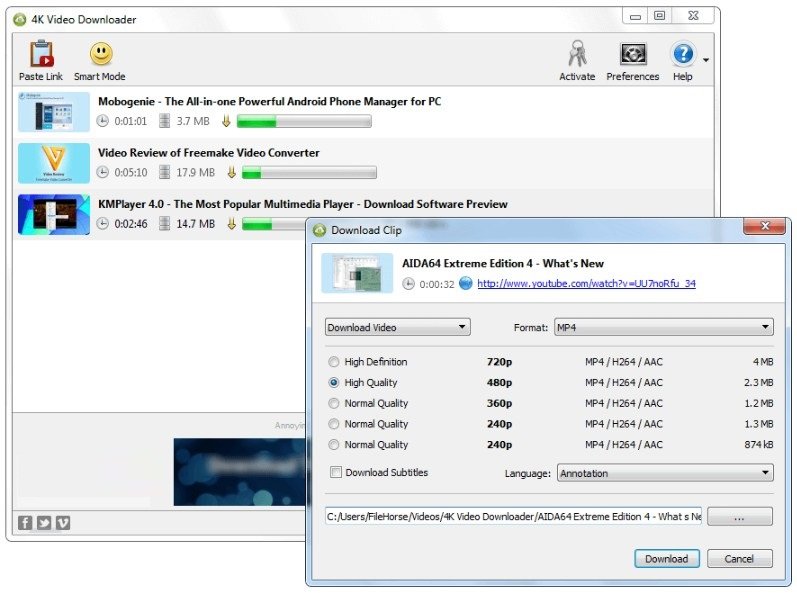Open the Language Annotation dropdown
Screen dimensions: 797x593
(665, 473)
